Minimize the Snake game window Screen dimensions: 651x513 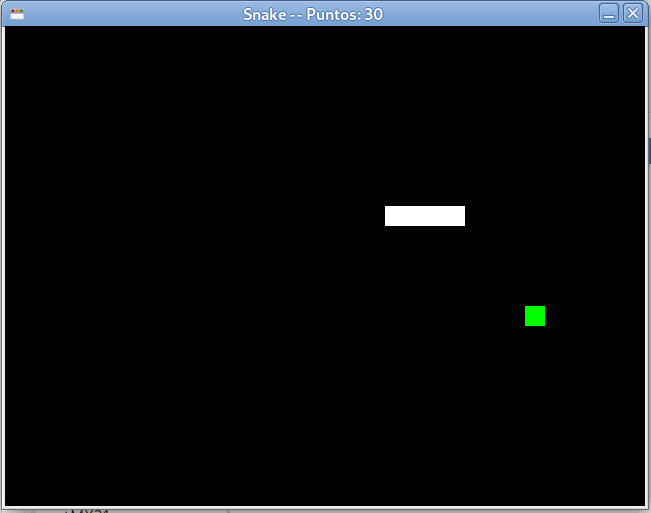coord(608,14)
